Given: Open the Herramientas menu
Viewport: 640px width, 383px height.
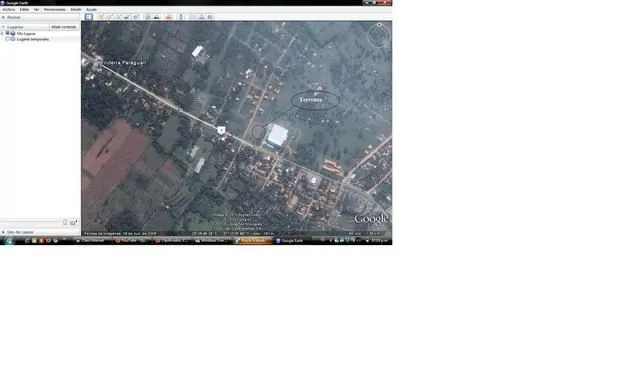Looking at the screenshot, I should 55,9.
